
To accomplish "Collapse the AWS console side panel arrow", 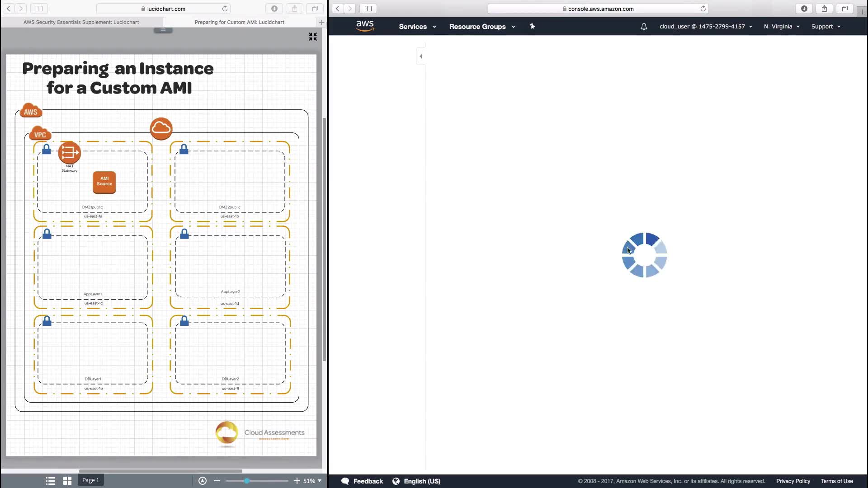I will pyautogui.click(x=421, y=56).
